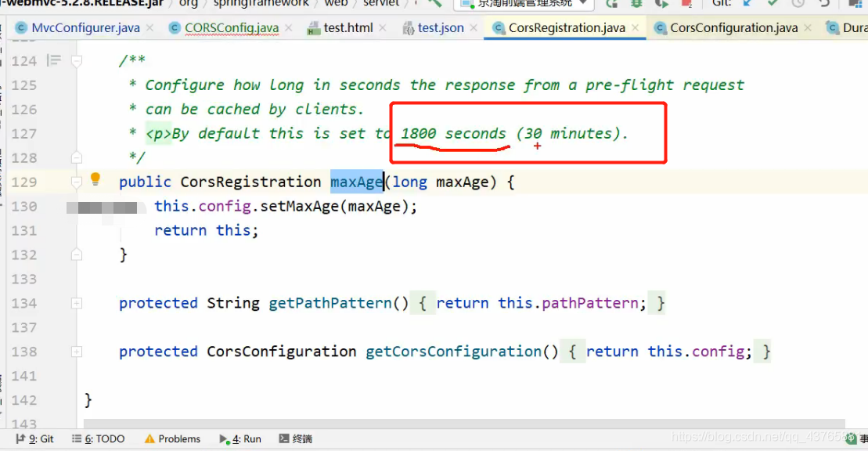Screen dimensions: 868x451
Task: Open the 终端 terminal tool window
Action: (x=296, y=438)
